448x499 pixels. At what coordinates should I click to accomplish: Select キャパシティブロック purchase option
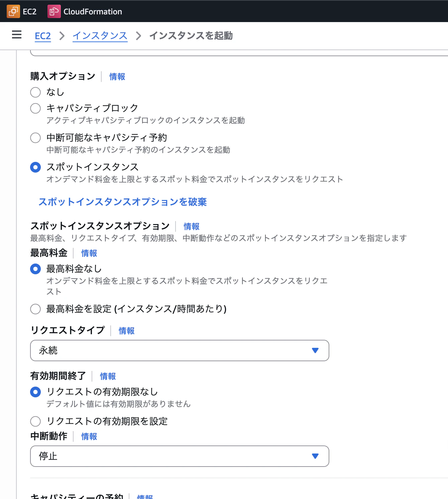point(35,108)
